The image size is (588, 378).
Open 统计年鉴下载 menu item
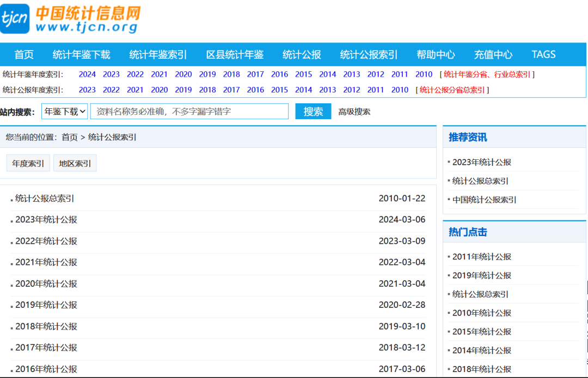[81, 54]
